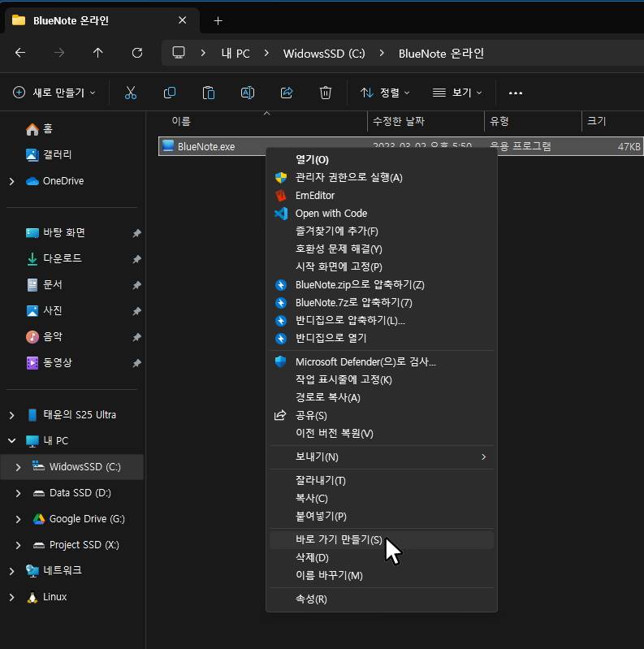Choose Open with Code
The width and height of the screenshot is (644, 649).
[381, 213]
